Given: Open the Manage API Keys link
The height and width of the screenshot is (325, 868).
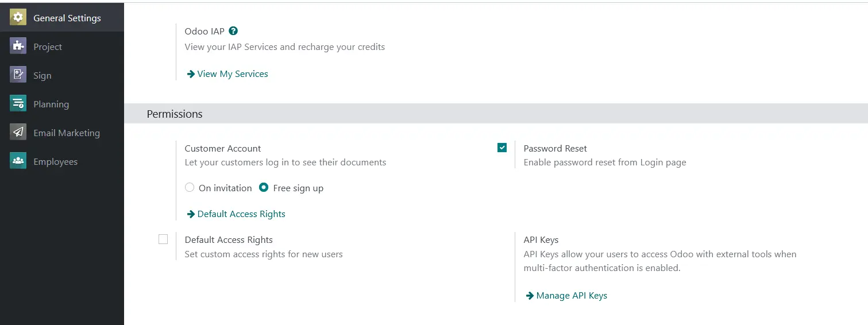Looking at the screenshot, I should point(572,296).
